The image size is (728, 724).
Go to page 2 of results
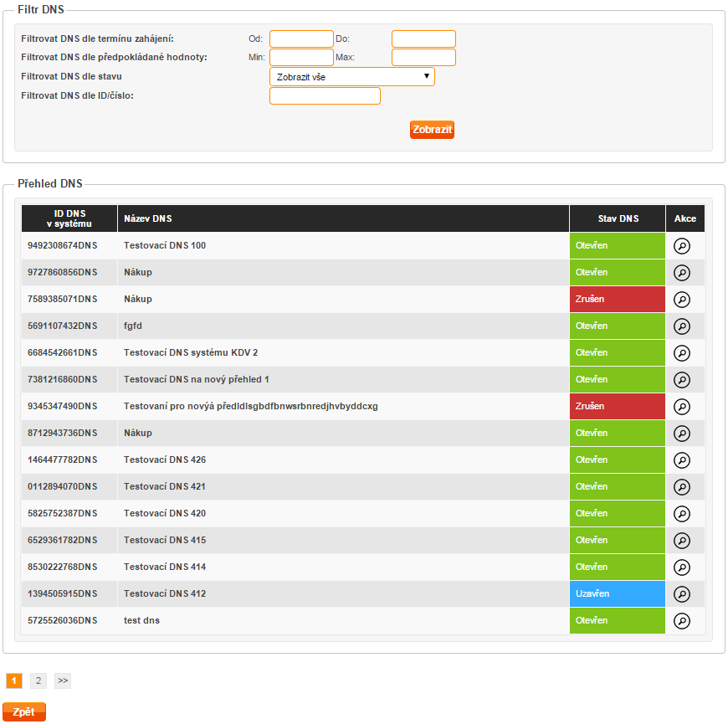[x=38, y=680]
